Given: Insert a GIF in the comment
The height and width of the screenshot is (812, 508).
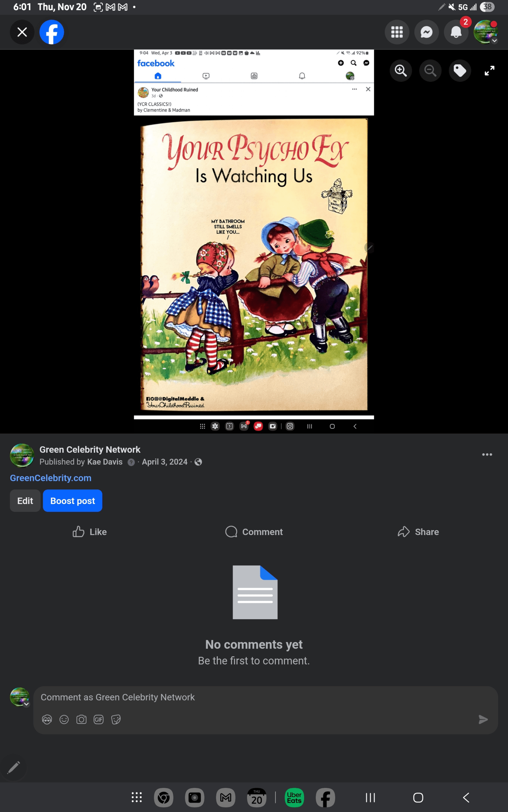Looking at the screenshot, I should point(98,719).
